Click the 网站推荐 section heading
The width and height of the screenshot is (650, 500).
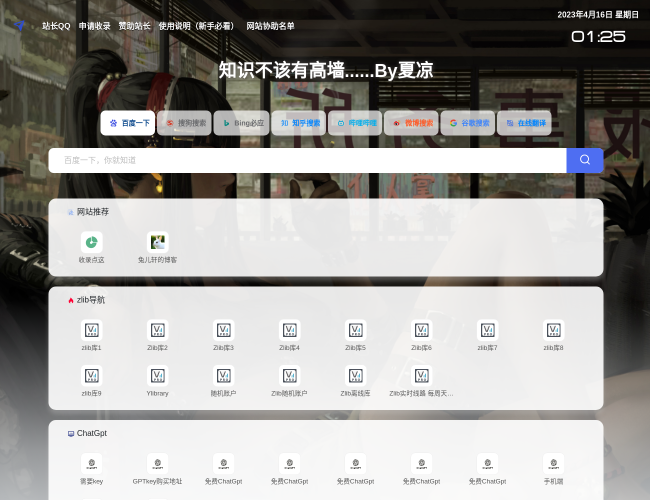(x=93, y=212)
